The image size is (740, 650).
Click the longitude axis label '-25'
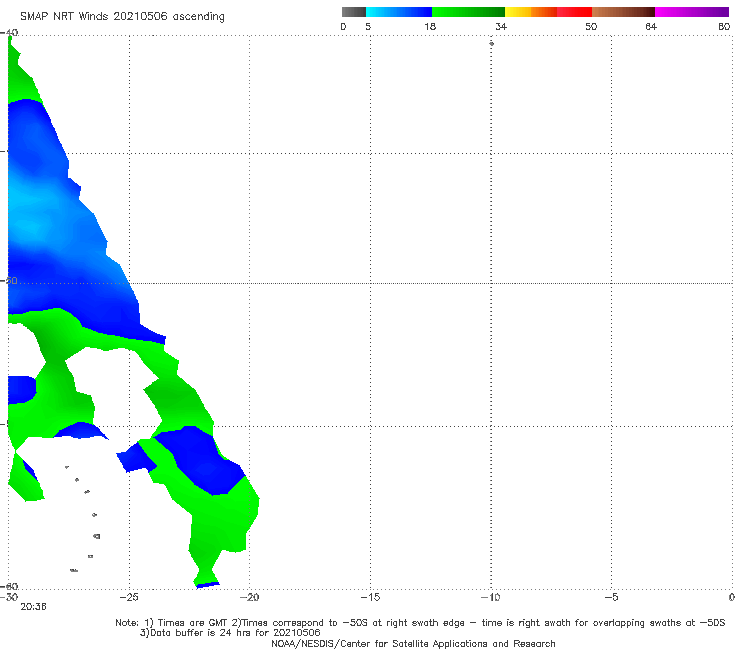(x=129, y=597)
